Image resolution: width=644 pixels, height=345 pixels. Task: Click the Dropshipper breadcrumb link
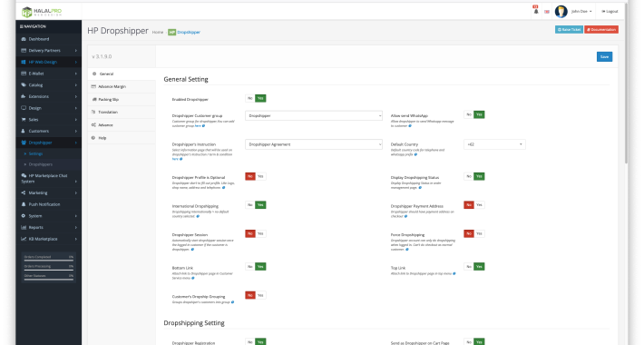coord(189,32)
